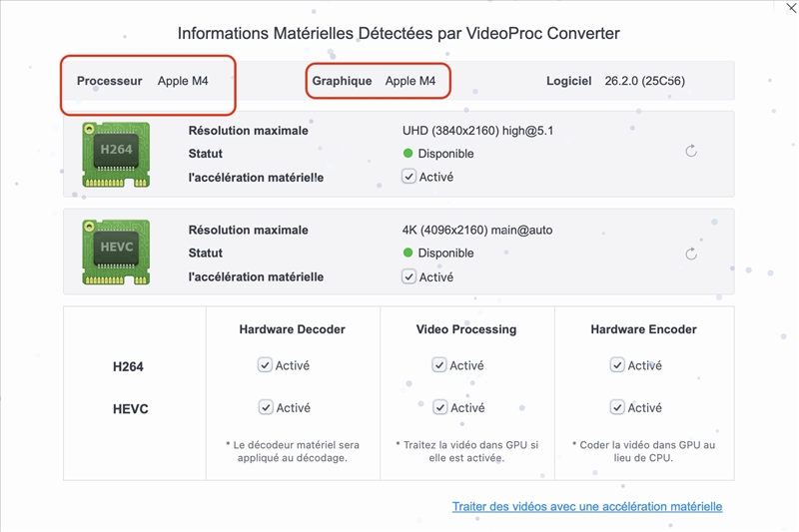Click the Processeur Apple M4 field
Image resolution: width=799 pixels, height=532 pixels.
[x=183, y=81]
